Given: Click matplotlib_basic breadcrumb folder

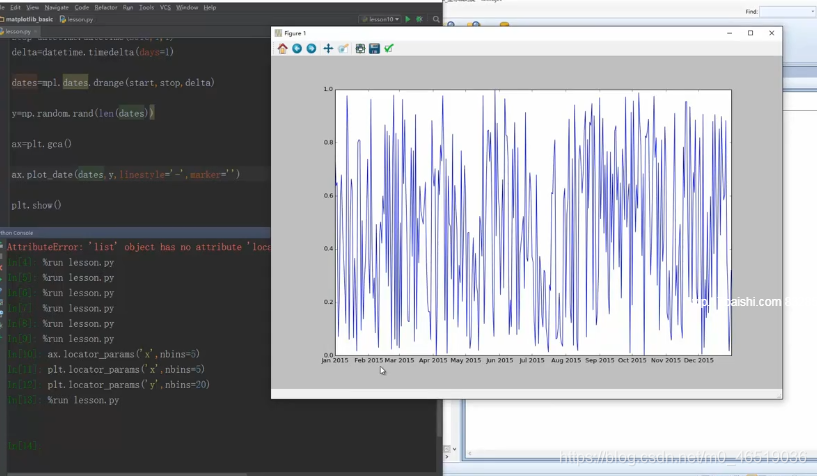Looking at the screenshot, I should point(27,19).
